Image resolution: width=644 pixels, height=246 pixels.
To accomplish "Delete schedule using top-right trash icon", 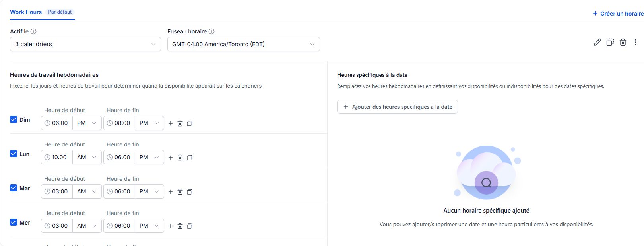I will [x=623, y=42].
